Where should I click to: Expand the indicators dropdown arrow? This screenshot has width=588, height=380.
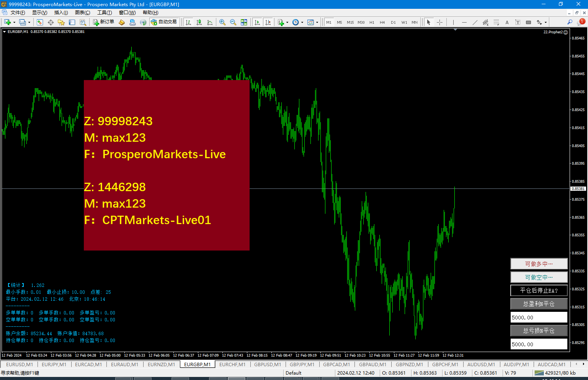[287, 22]
